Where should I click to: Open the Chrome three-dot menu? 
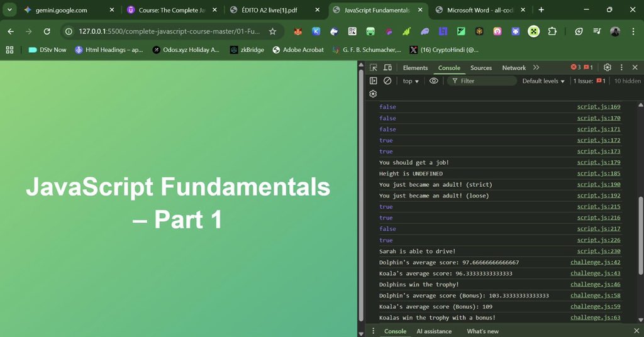(x=633, y=31)
